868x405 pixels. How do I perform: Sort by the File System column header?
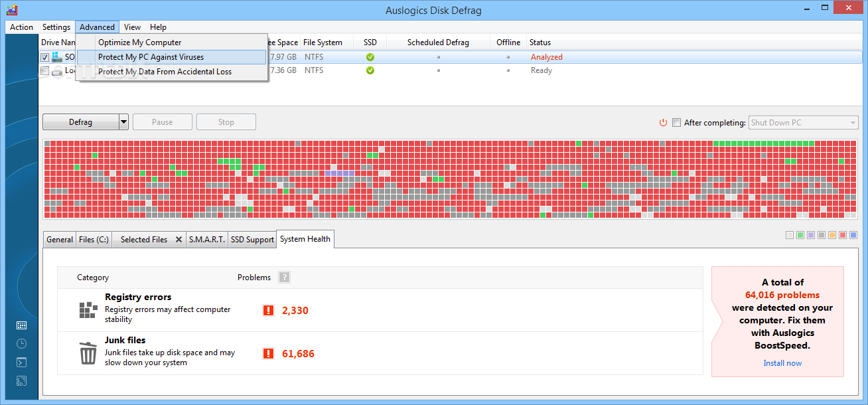[x=326, y=42]
